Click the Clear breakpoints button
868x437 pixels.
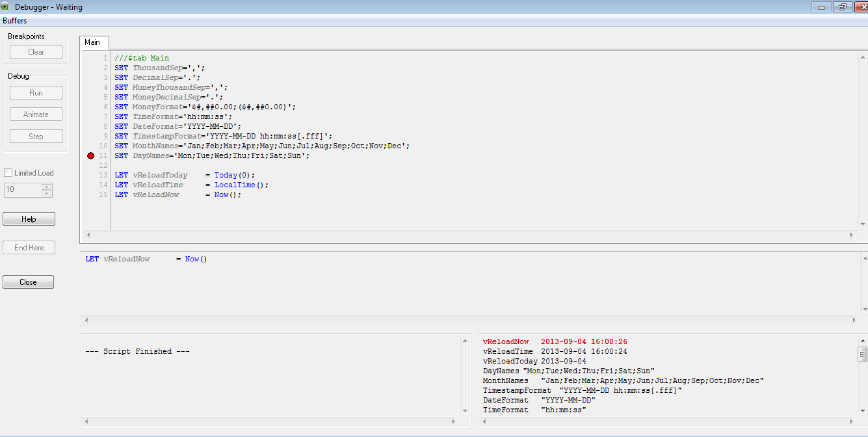coord(36,51)
